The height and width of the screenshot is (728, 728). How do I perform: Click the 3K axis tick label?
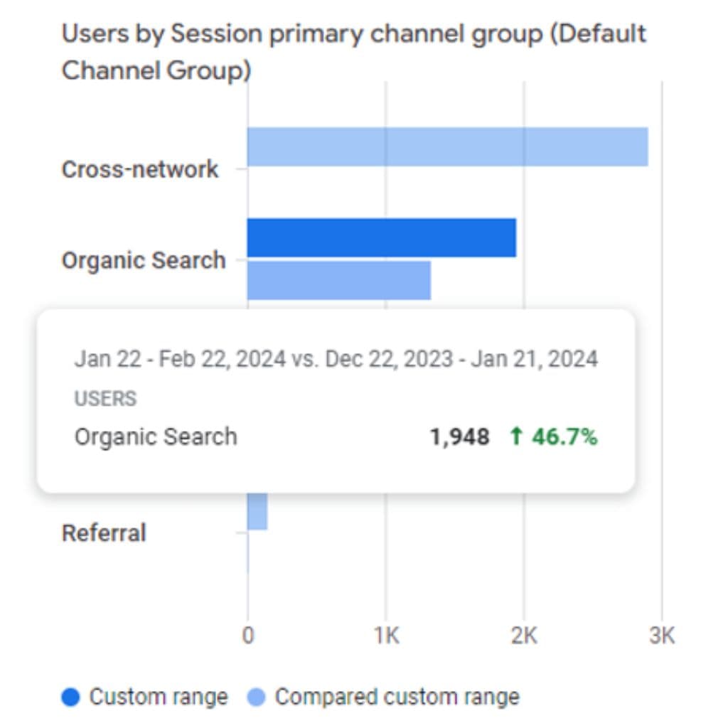click(662, 635)
